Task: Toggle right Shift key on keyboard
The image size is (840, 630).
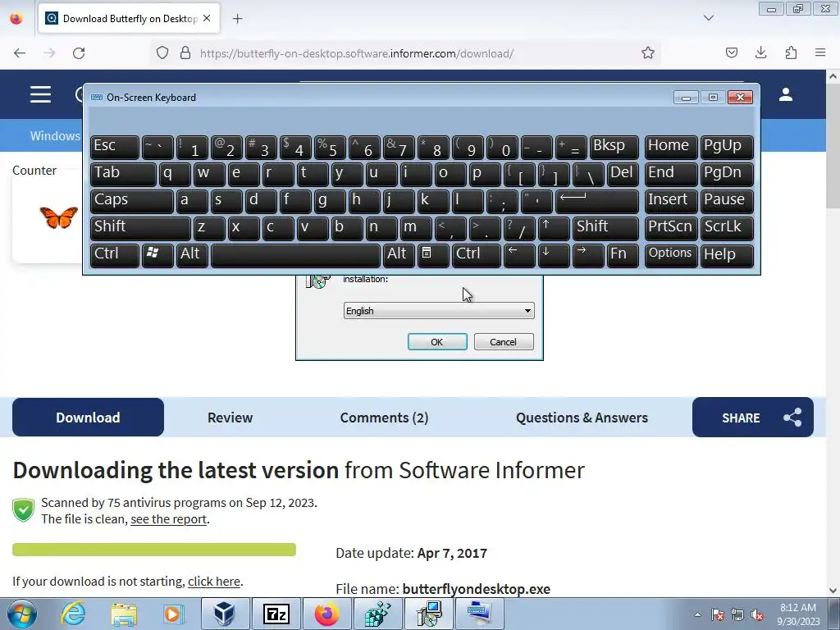Action: click(605, 228)
